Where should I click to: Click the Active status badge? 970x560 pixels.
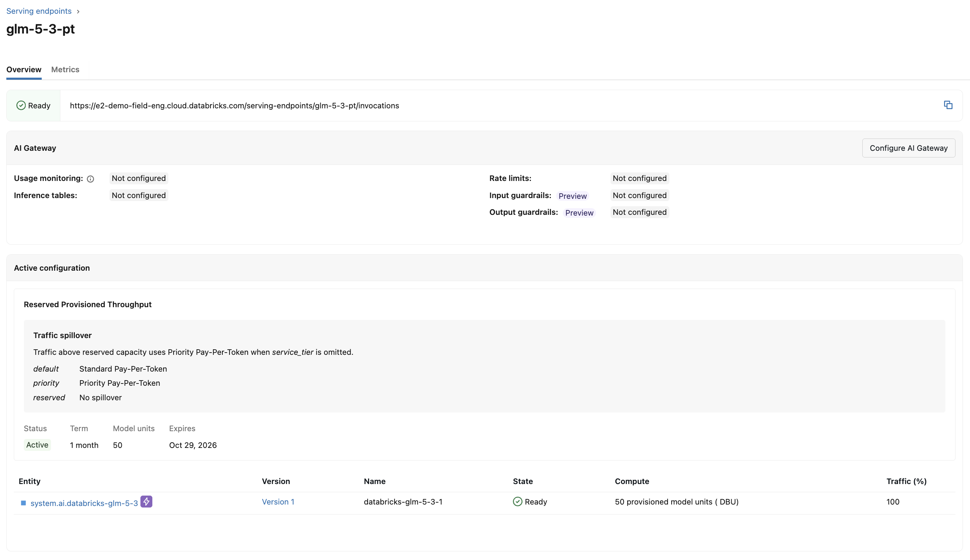pos(37,445)
